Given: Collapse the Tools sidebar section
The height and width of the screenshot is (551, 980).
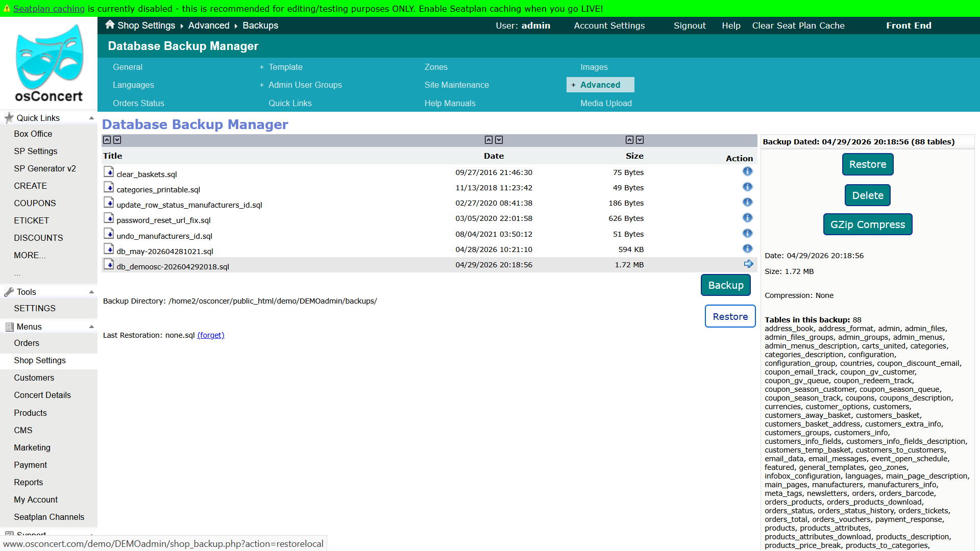Looking at the screenshot, I should pyautogui.click(x=91, y=292).
